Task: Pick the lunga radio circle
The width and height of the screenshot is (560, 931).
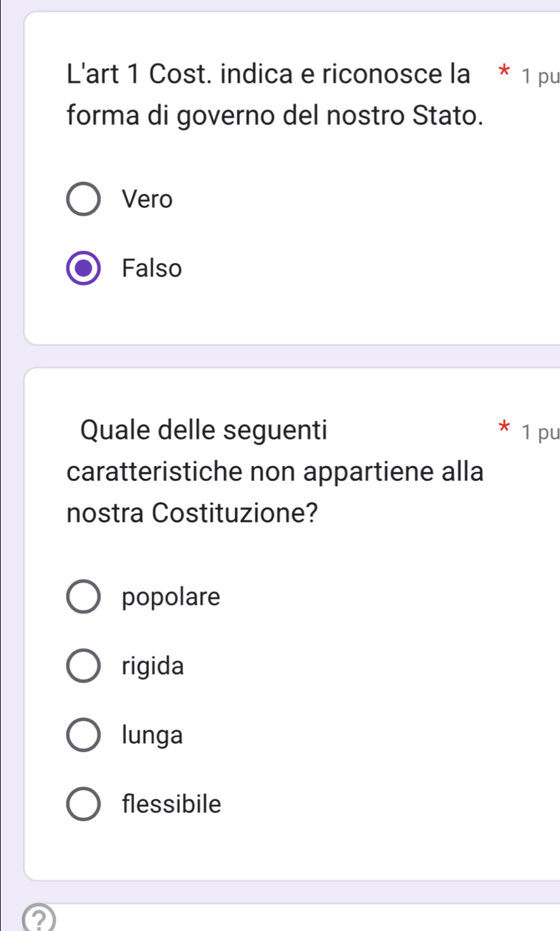Action: 83,735
